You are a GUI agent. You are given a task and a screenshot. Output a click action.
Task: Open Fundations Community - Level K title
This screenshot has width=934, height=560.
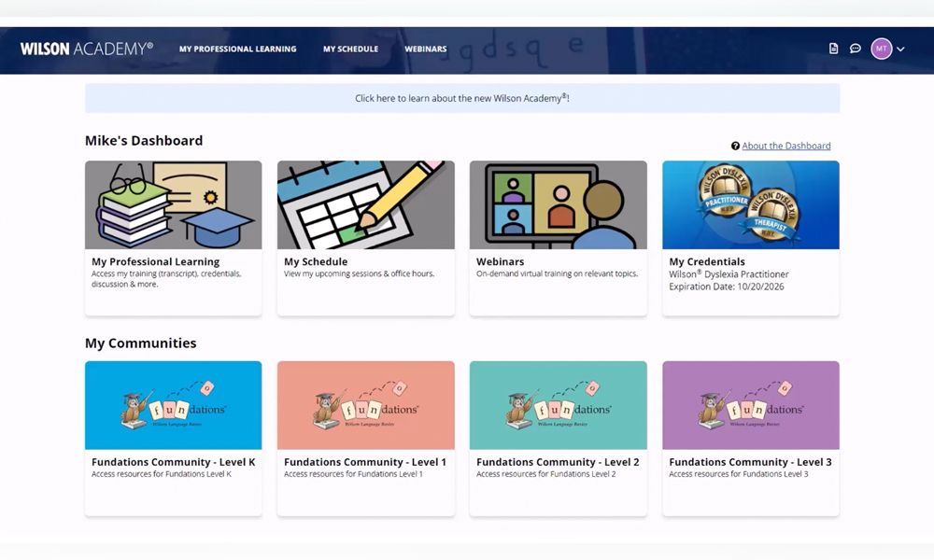(174, 462)
